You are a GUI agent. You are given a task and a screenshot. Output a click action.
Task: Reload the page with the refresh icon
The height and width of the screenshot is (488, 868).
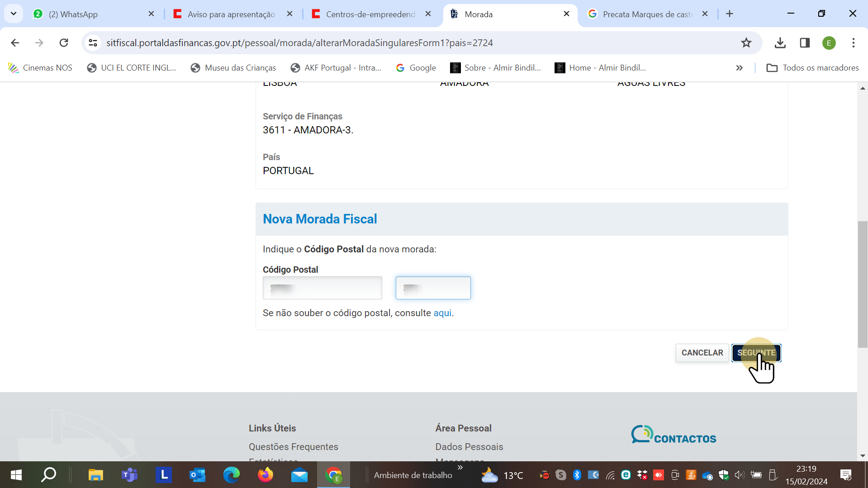(64, 43)
